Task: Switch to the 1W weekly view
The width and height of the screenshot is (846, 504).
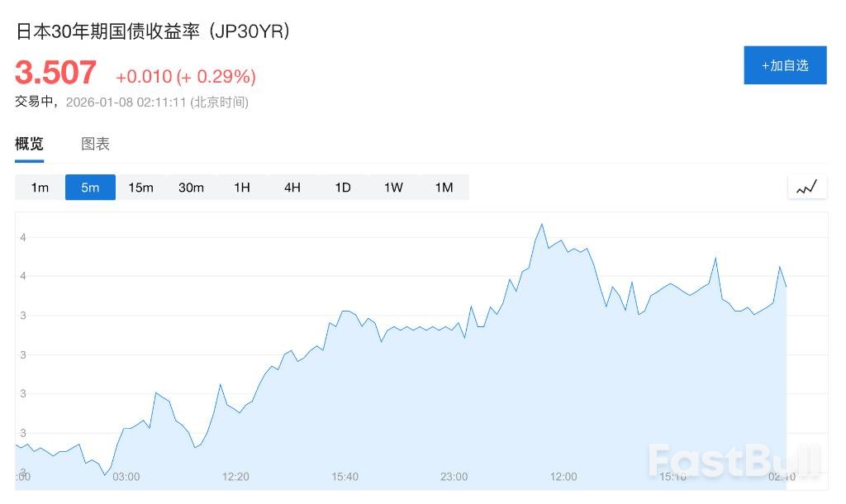Action: [393, 188]
